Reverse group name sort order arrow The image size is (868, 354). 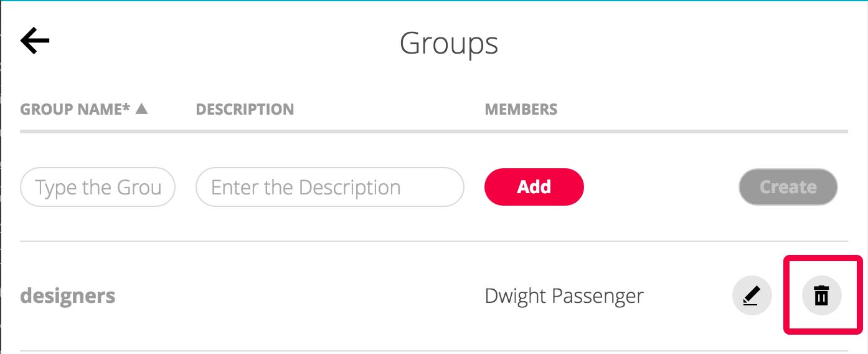point(142,108)
